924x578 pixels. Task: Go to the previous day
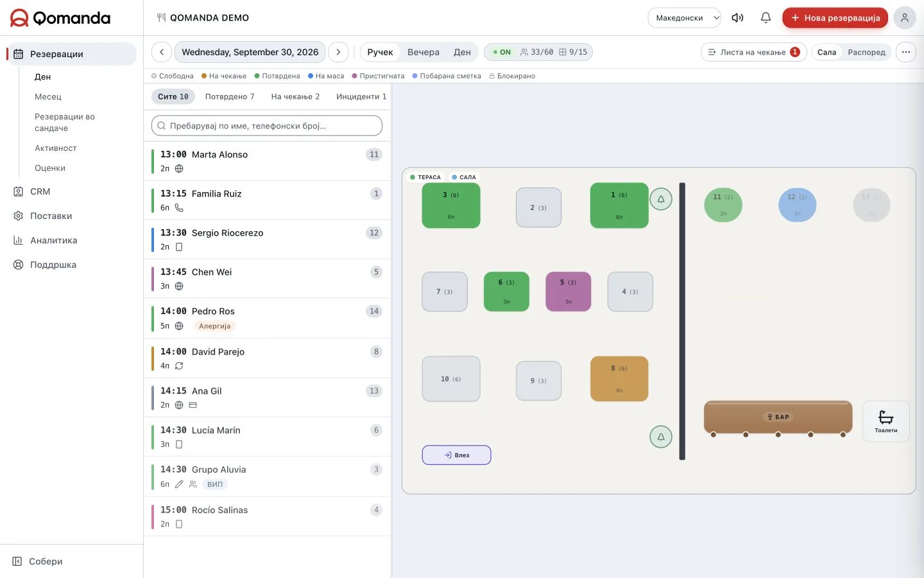click(x=162, y=52)
